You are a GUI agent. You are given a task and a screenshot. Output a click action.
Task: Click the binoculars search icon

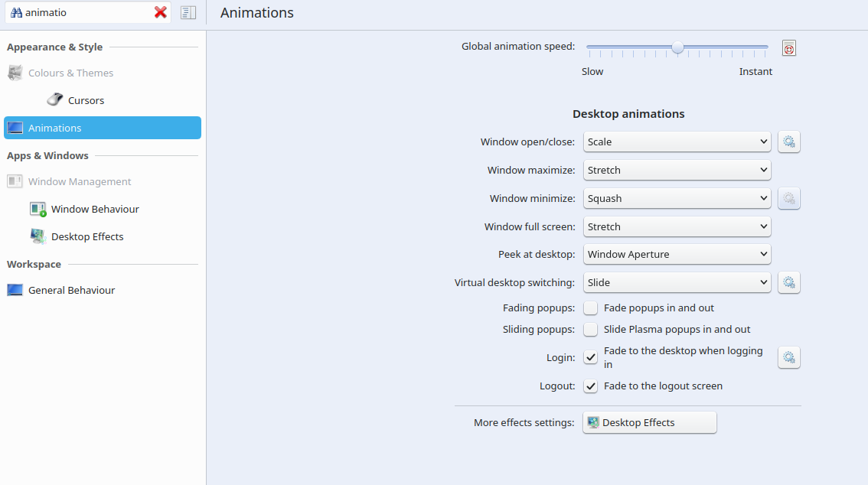pos(17,13)
